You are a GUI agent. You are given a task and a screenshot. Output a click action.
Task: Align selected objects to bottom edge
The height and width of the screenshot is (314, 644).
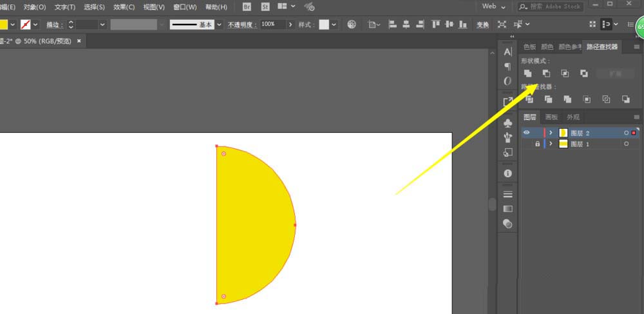[463, 25]
